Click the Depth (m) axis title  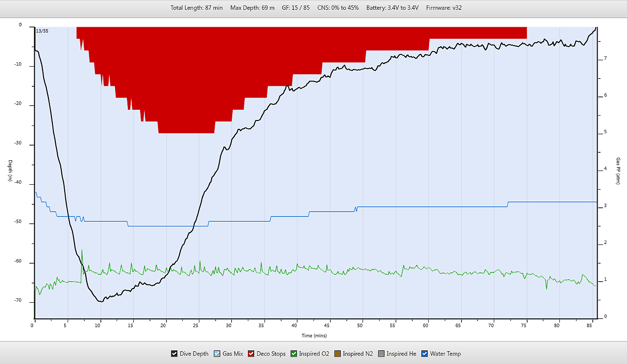(9, 171)
